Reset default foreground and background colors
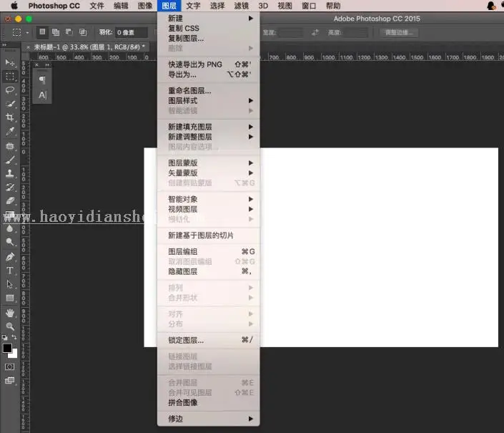Image resolution: width=504 pixels, height=433 pixels. click(4, 338)
